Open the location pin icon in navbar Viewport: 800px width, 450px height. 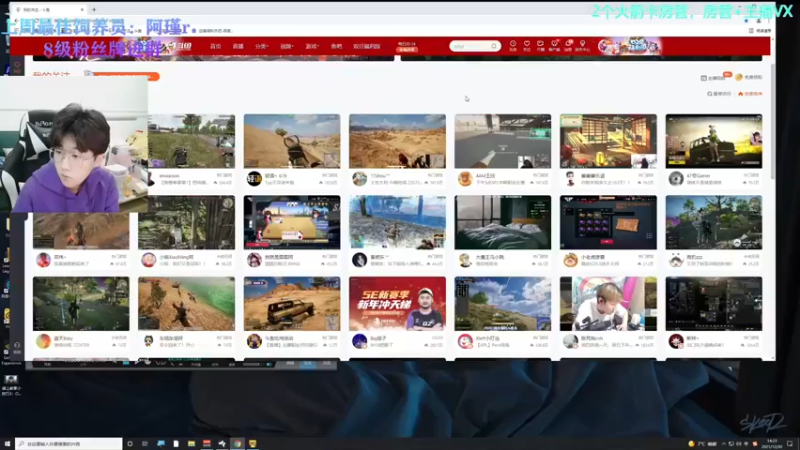point(582,45)
